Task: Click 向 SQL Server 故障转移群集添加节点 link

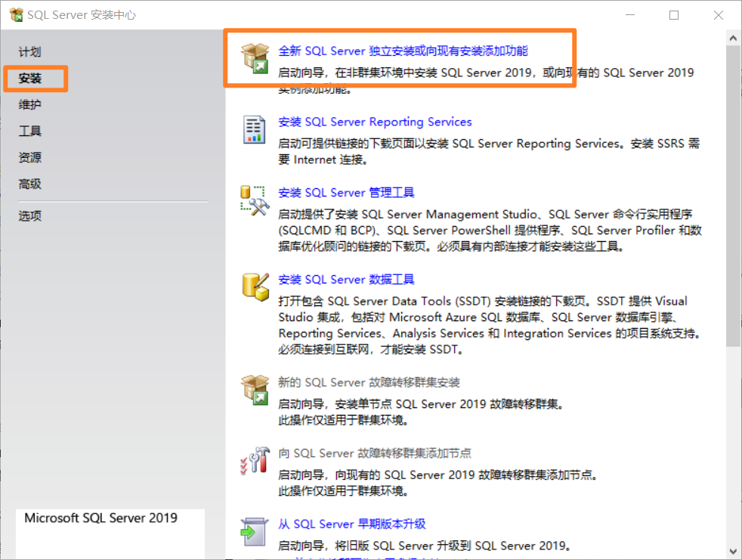Action: point(375,453)
